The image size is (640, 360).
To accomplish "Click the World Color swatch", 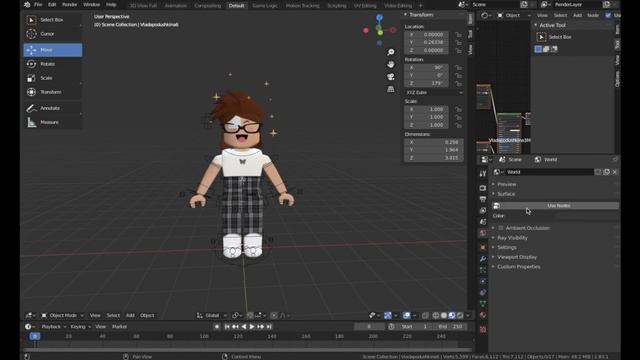I will coord(588,216).
